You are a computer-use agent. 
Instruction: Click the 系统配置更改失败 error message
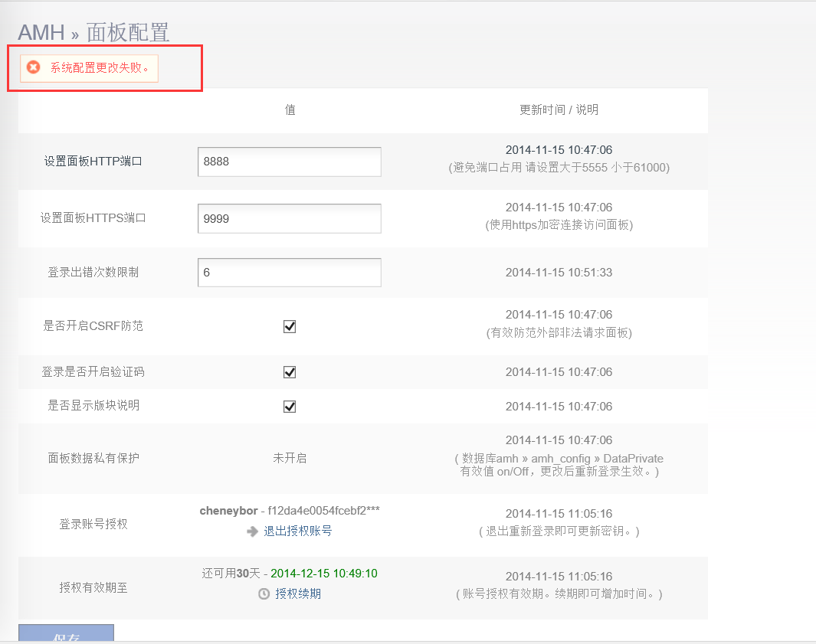coord(100,67)
